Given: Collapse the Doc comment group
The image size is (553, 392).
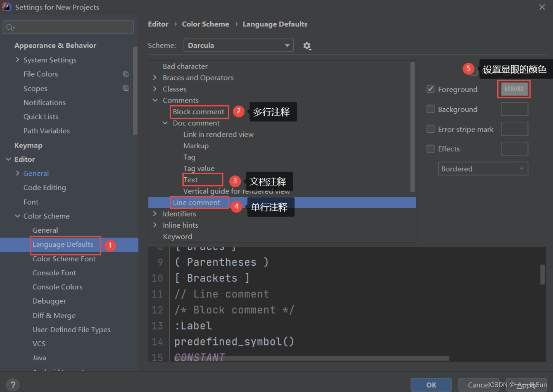Looking at the screenshot, I should click(165, 123).
